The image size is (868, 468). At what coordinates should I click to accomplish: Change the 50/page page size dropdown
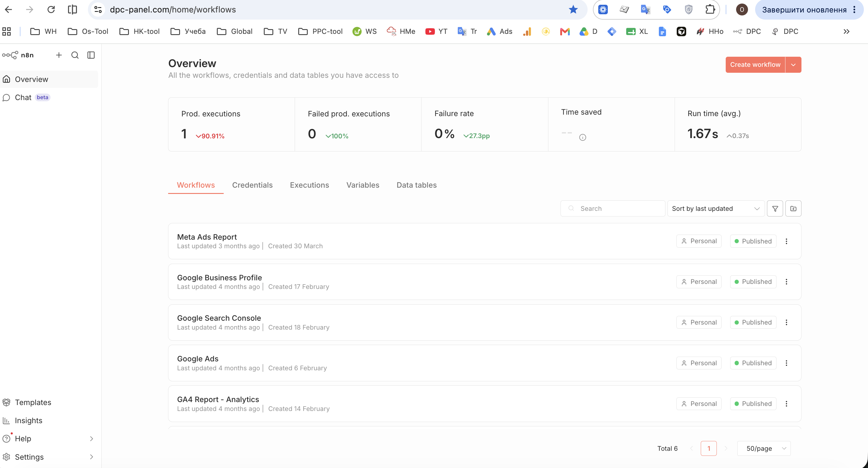coord(764,448)
